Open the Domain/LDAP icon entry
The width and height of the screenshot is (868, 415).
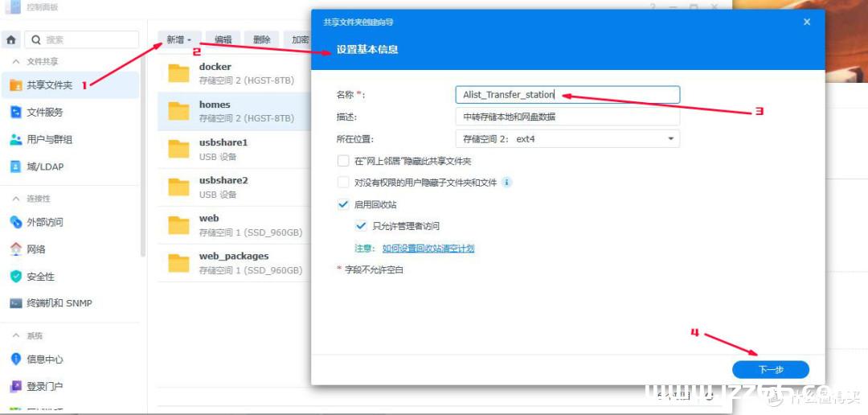[x=16, y=166]
